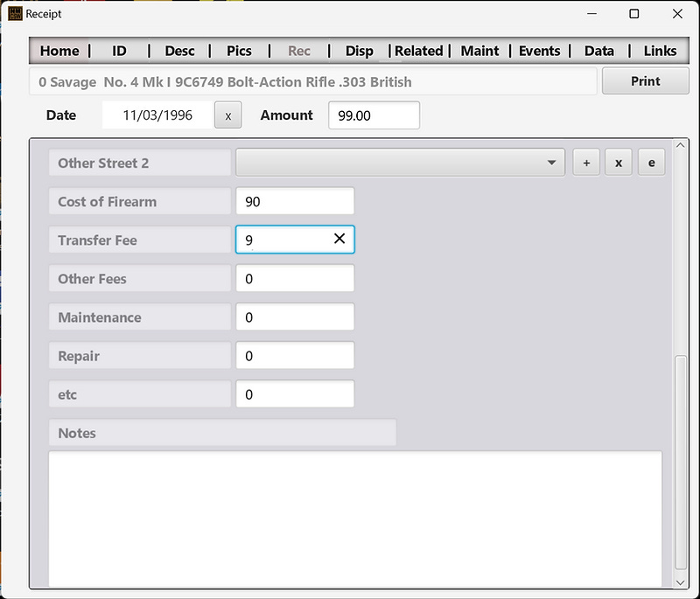This screenshot has height=599, width=700.
Task: Open the Desc tab
Action: (x=179, y=51)
